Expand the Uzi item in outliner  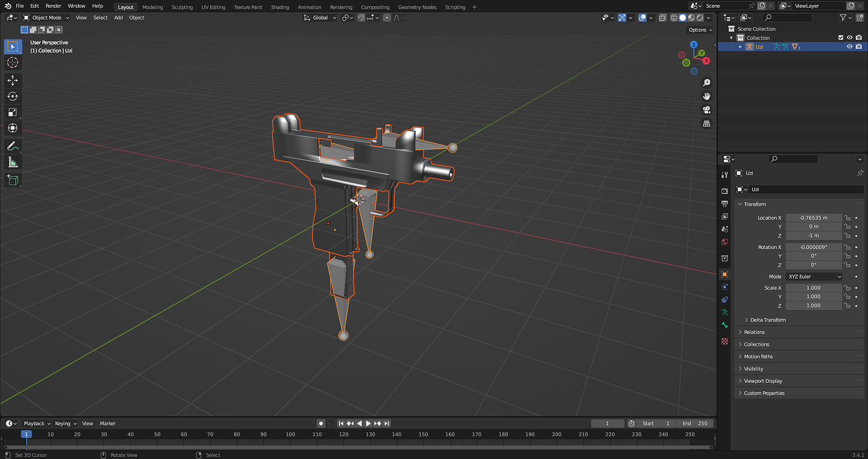(740, 47)
